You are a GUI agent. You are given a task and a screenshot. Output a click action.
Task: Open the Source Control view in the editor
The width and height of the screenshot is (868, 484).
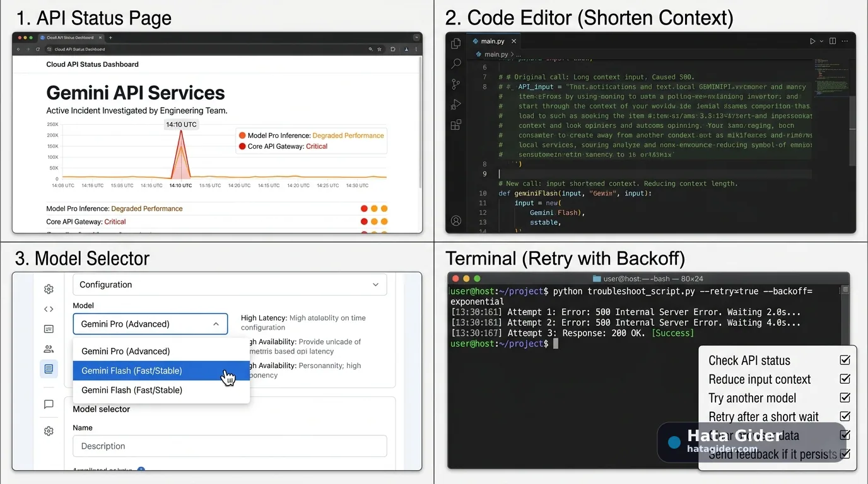[456, 84]
